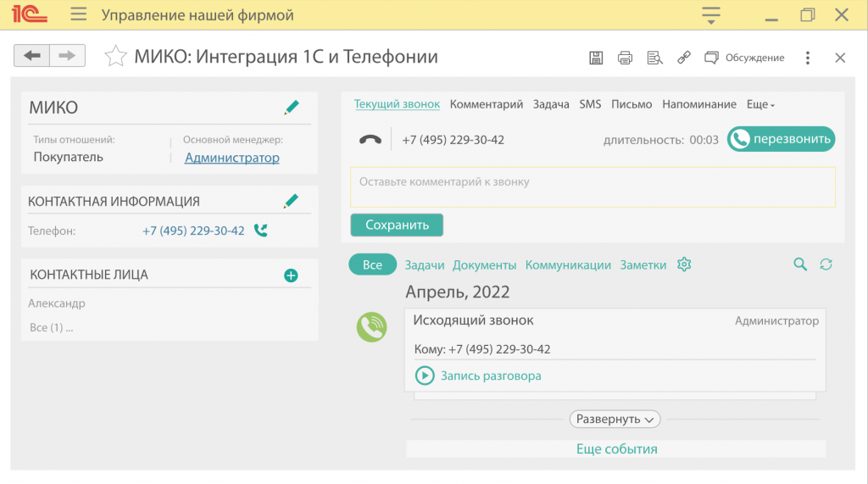Search events with magnifier icon

800,264
